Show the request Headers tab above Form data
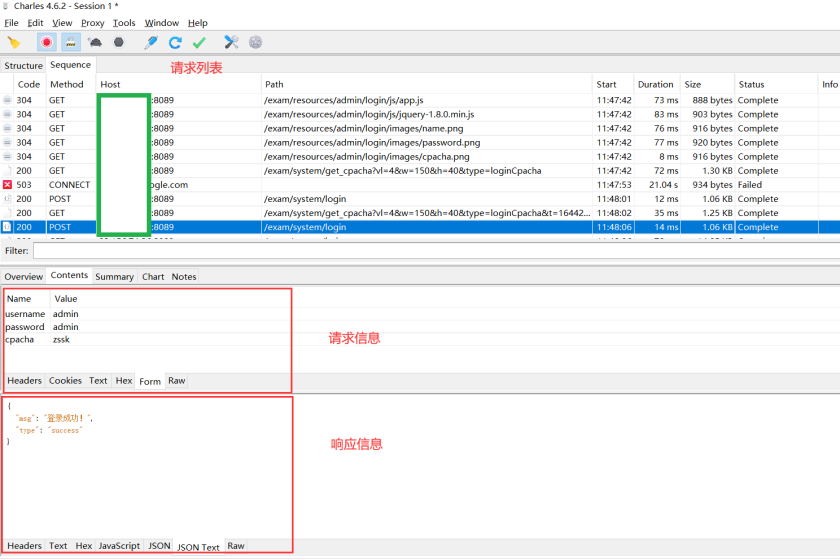This screenshot has width=840, height=560. point(24,380)
